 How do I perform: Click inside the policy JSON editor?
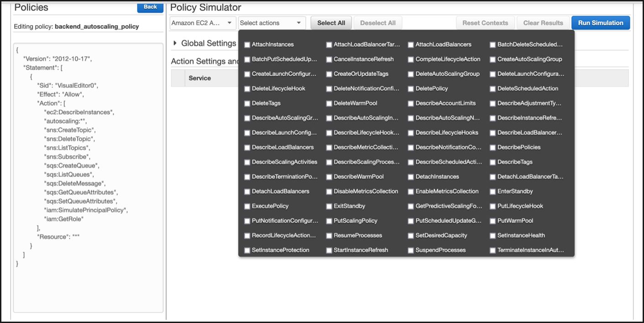88,178
